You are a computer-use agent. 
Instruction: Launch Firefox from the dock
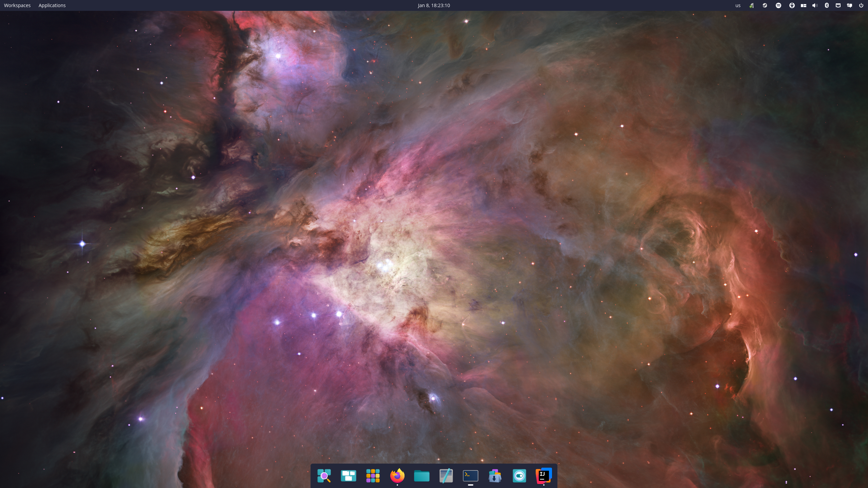(x=397, y=476)
